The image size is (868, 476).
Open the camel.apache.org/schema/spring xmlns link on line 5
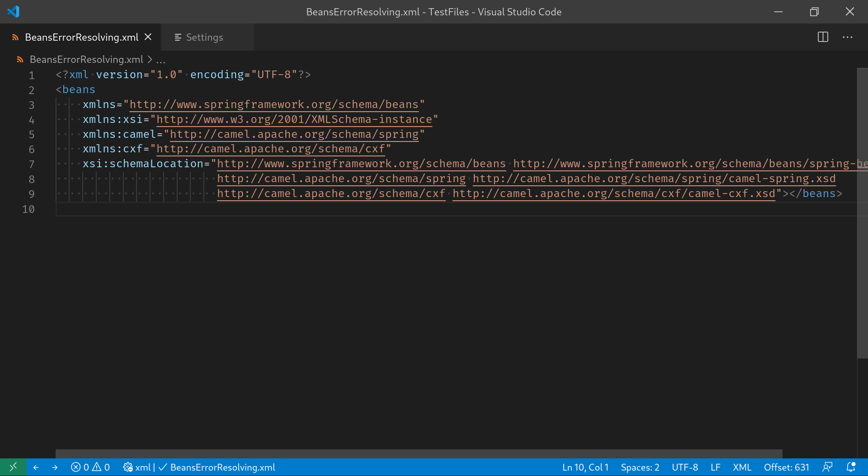(294, 134)
